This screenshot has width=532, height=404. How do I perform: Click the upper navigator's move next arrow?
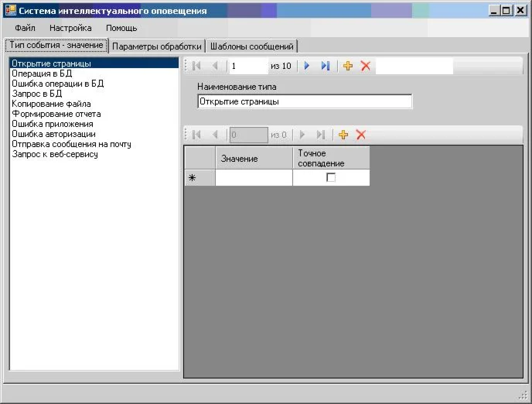(x=307, y=66)
